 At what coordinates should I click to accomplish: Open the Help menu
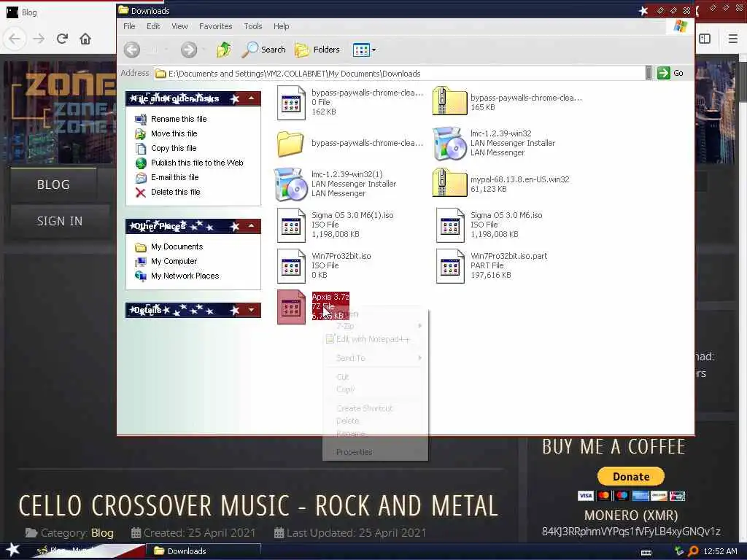(x=281, y=26)
